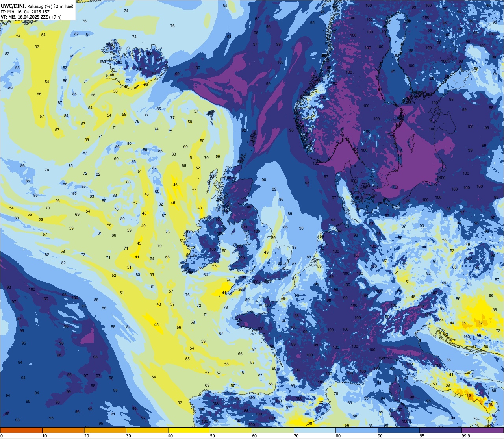Click the humidity value '35' on the map

tap(463, 323)
